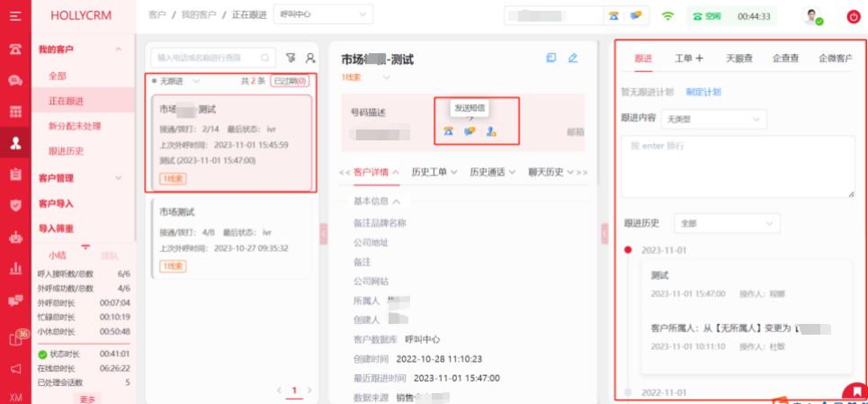Switch to the 跟进 tab
This screenshot has height=404, width=868.
643,58
